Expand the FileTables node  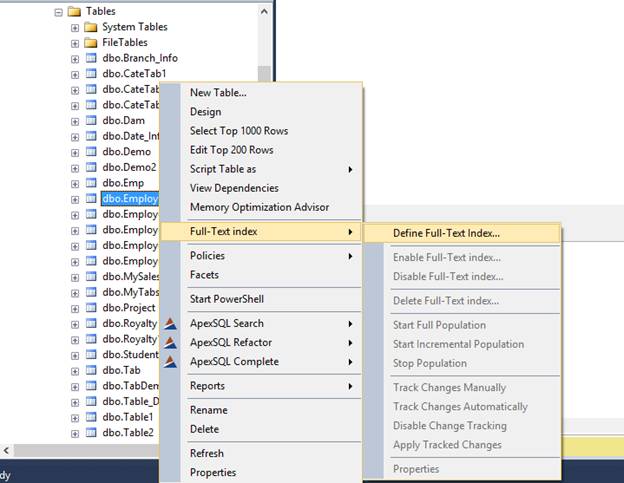click(75, 43)
